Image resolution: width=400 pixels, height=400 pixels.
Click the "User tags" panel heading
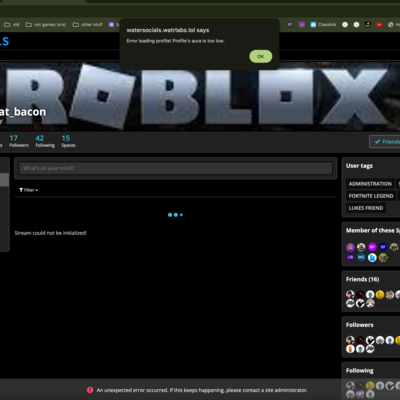coord(359,166)
